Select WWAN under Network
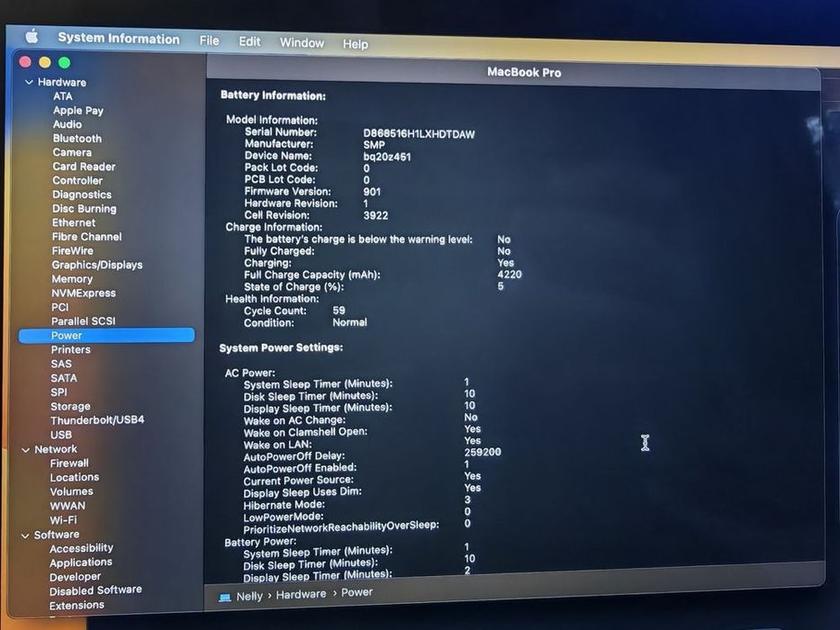840x630 pixels. pyautogui.click(x=68, y=506)
